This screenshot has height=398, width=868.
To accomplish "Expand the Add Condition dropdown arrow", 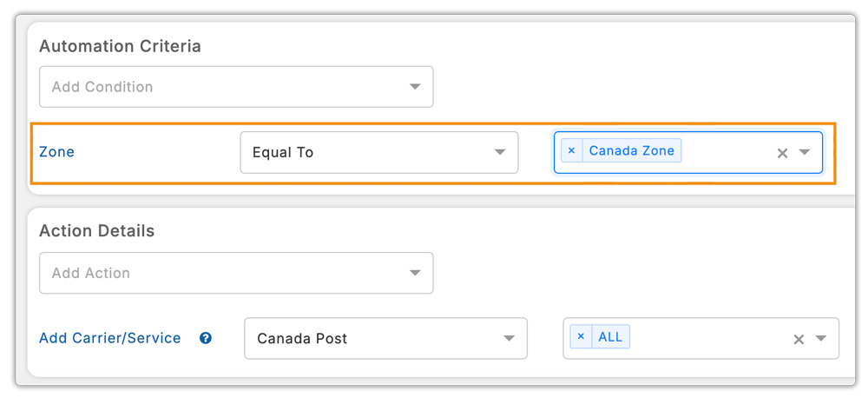I will point(415,87).
